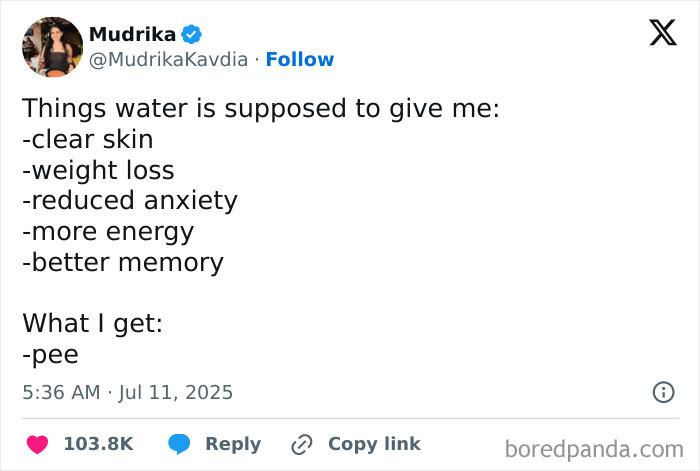This screenshot has width=700, height=471.
Task: Click the tweet's opening line about water
Action: (x=261, y=108)
